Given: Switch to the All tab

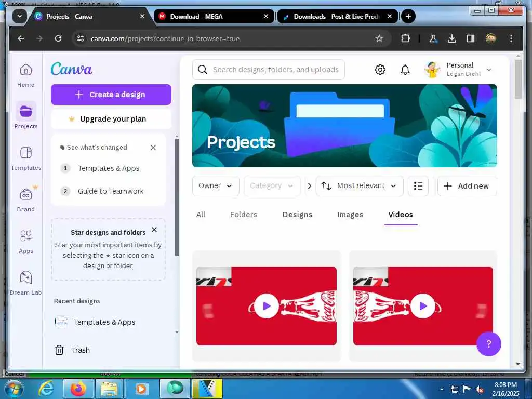Looking at the screenshot, I should click(x=201, y=215).
